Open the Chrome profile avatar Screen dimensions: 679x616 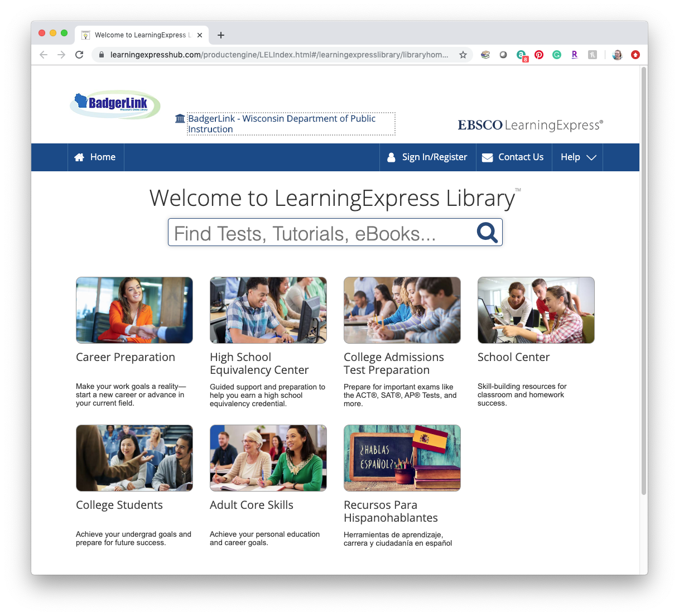pos(618,55)
